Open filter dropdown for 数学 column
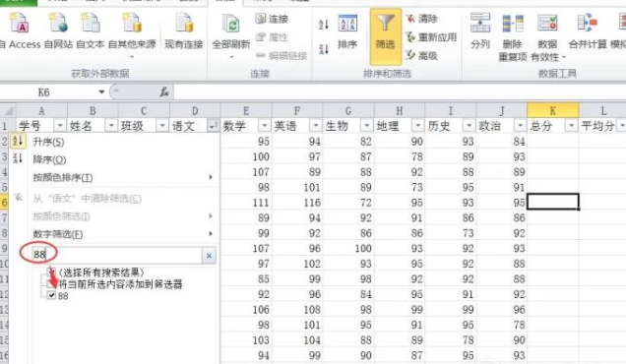Screen dimensions: 626x364 [265, 126]
